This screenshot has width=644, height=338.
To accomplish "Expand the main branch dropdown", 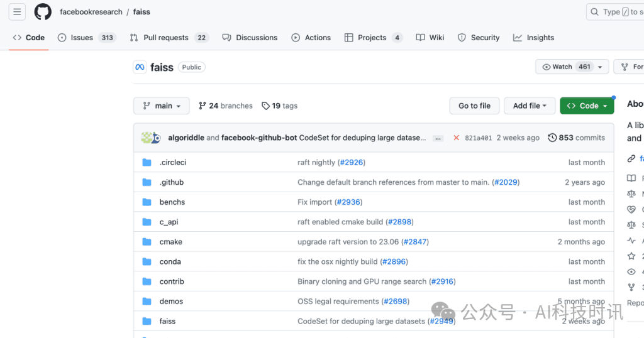I will click(162, 106).
